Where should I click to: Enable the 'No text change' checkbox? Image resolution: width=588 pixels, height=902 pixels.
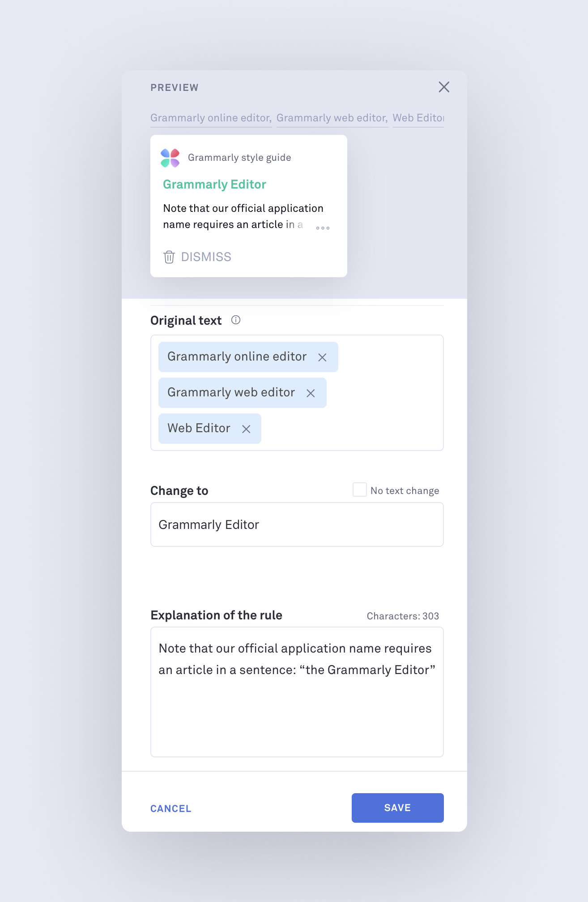click(360, 490)
